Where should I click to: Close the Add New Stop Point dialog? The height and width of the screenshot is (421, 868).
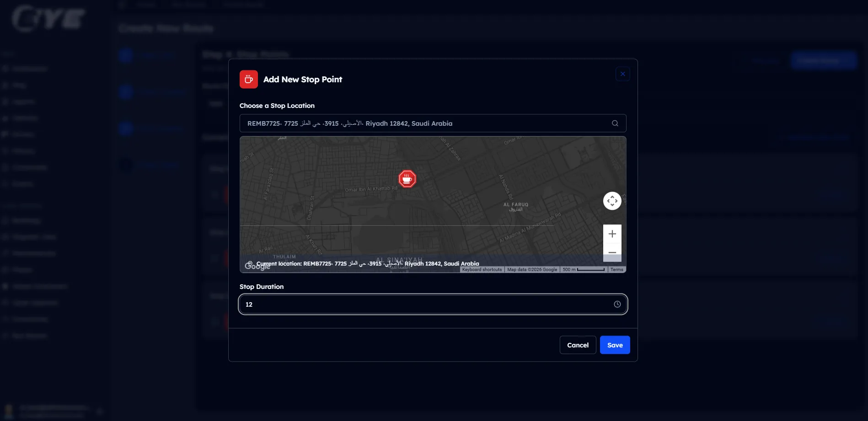622,74
